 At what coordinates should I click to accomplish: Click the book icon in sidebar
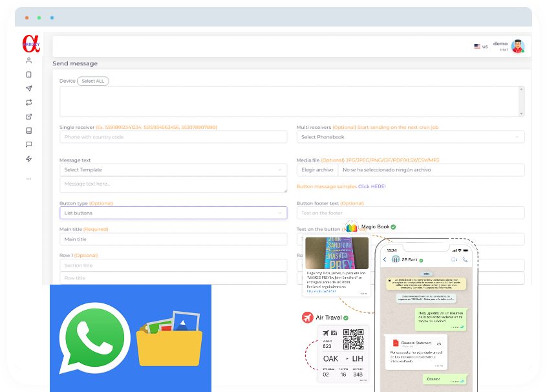pyautogui.click(x=28, y=131)
